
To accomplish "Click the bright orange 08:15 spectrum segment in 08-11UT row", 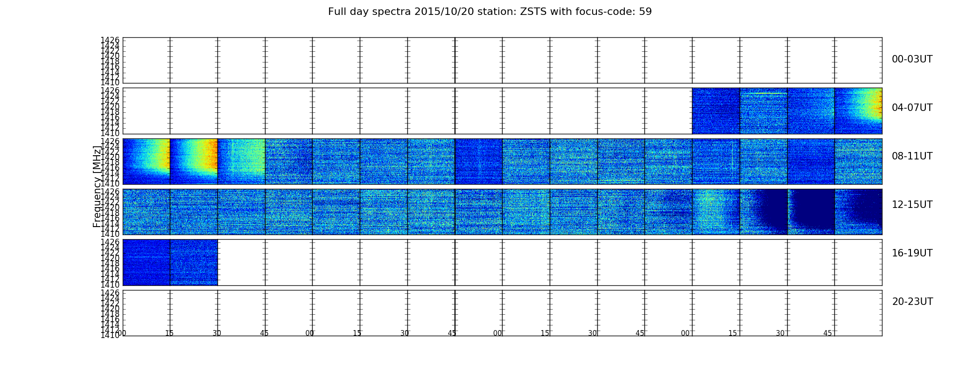I will pos(194,161).
